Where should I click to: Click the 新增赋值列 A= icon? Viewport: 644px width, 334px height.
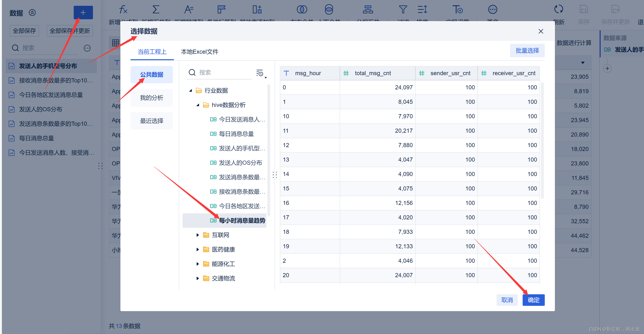click(189, 10)
